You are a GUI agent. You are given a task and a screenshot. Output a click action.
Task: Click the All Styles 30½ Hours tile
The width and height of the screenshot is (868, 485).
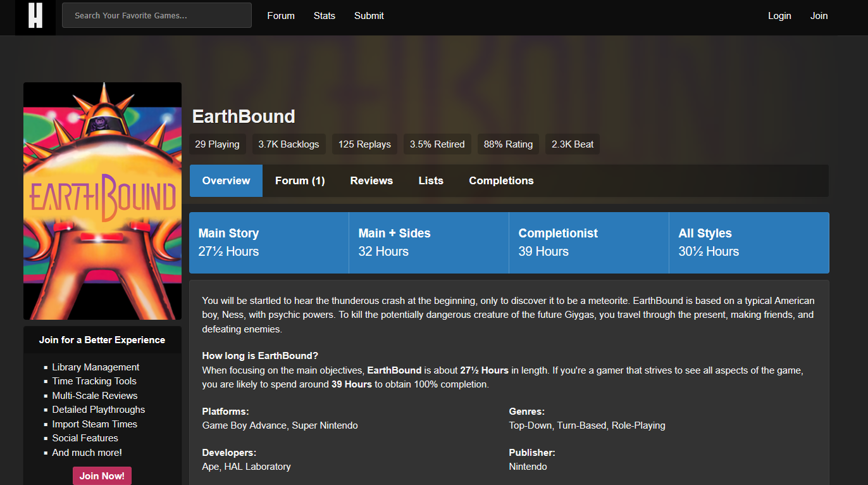click(749, 242)
